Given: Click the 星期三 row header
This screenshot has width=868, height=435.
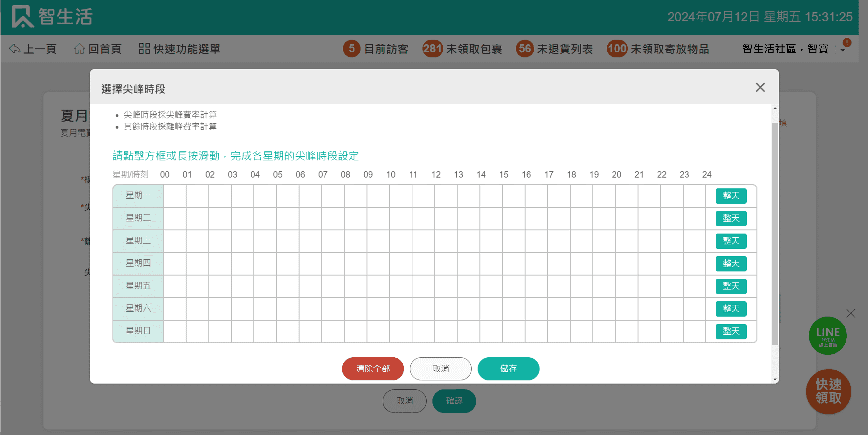Looking at the screenshot, I should tap(138, 241).
